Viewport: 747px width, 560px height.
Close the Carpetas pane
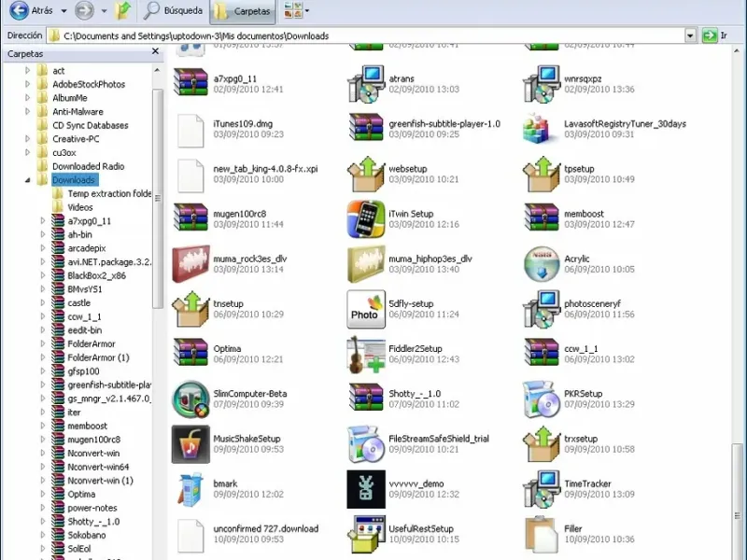tap(155, 51)
